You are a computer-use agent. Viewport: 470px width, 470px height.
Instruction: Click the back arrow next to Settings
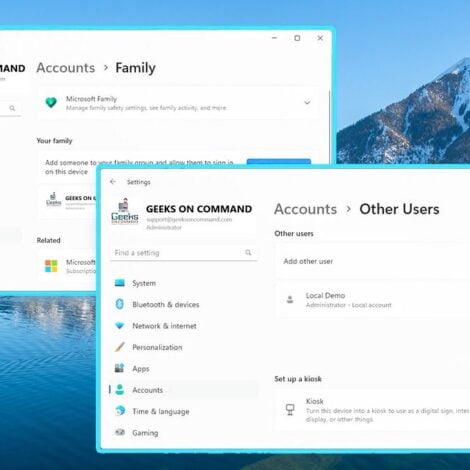tap(113, 182)
